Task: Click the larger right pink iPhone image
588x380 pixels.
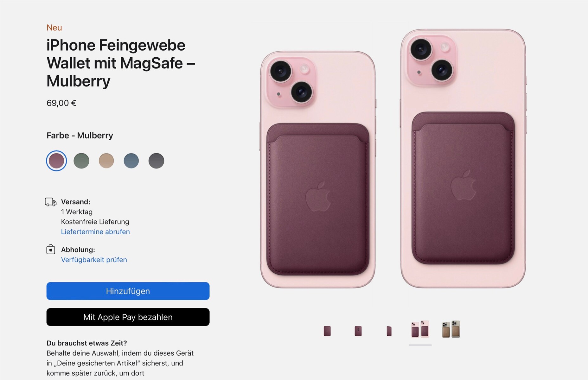Action: click(x=463, y=158)
